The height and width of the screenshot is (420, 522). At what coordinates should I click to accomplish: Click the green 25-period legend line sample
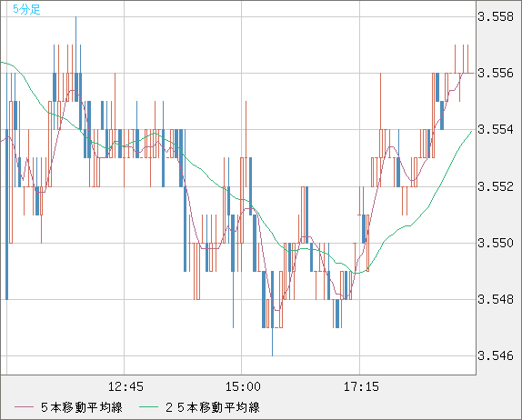click(148, 407)
